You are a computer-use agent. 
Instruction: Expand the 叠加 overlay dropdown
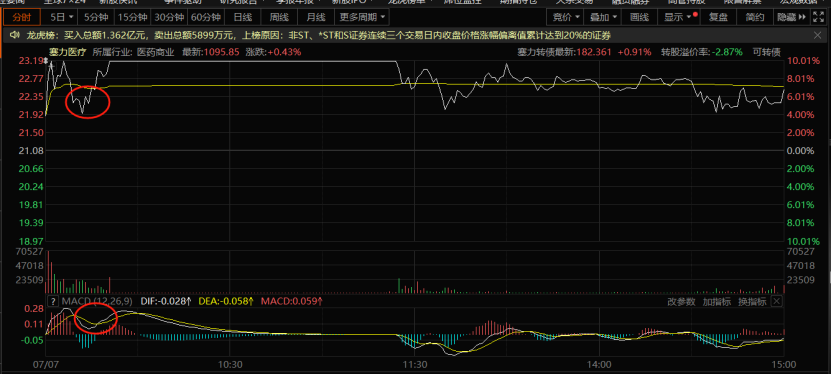click(603, 17)
